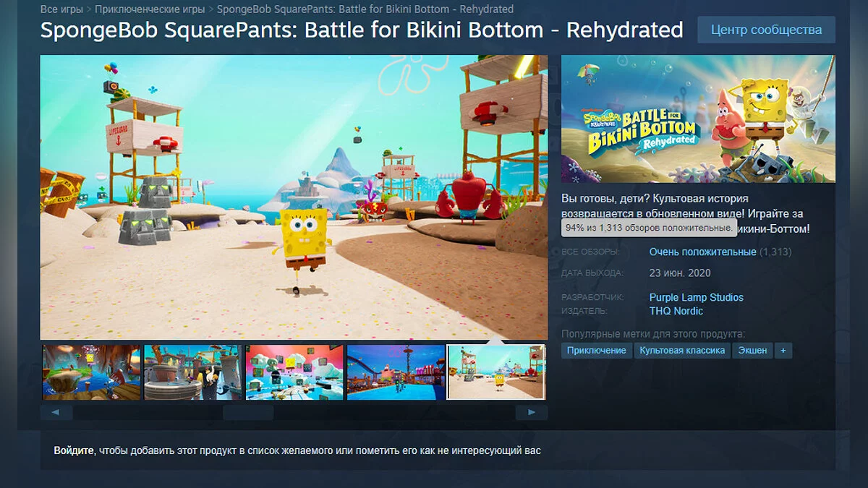This screenshot has height=488, width=868.
Task: Open 'Приключенческие игры' breadcrumb link
Action: [x=150, y=9]
